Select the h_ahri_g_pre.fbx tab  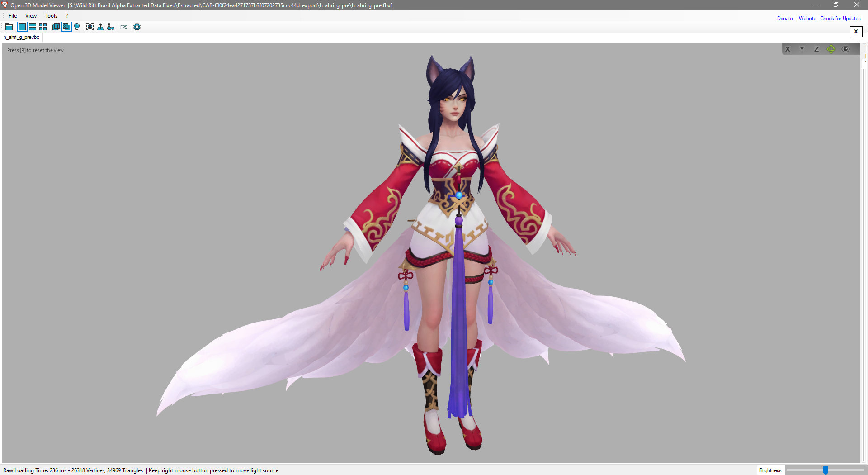point(21,38)
